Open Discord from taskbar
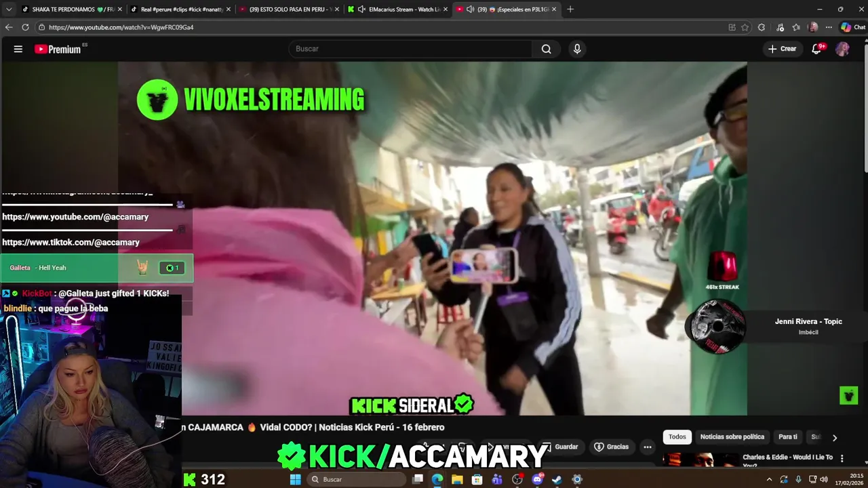The image size is (868, 488). (537, 479)
